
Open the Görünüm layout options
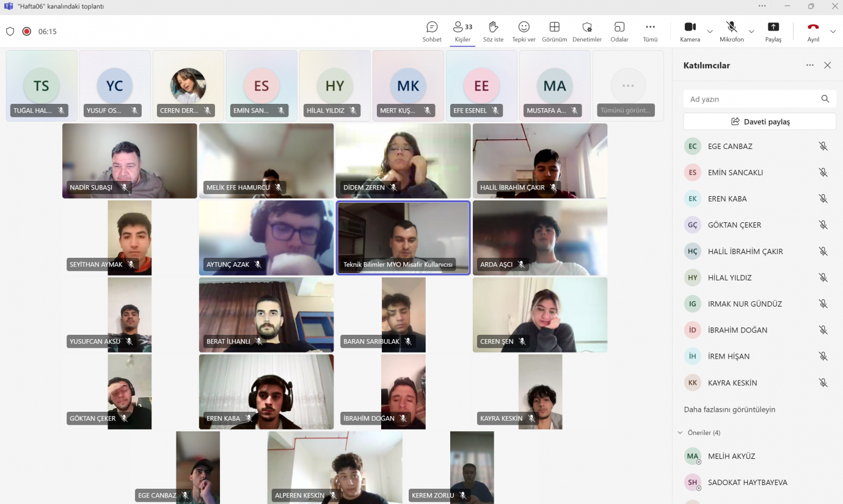(554, 32)
